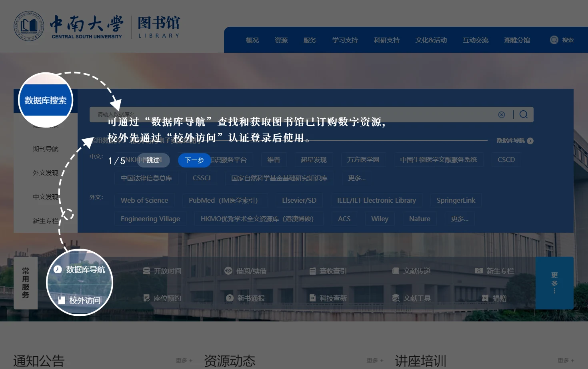Viewport: 588px width, 369px height.
Task: Clear the search field with the X icon
Action: 502,115
